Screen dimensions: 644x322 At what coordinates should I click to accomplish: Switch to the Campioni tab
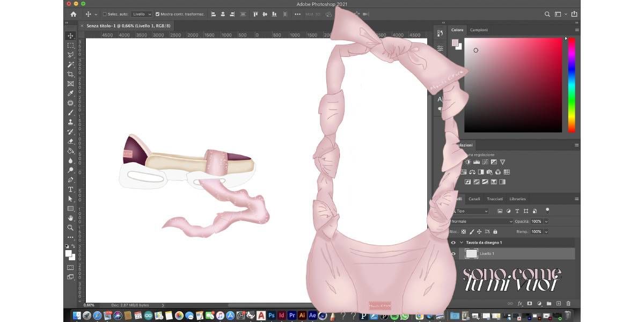coord(479,30)
